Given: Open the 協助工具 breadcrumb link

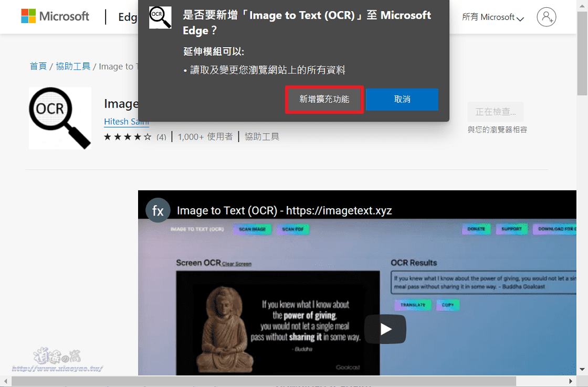Looking at the screenshot, I should coord(72,66).
